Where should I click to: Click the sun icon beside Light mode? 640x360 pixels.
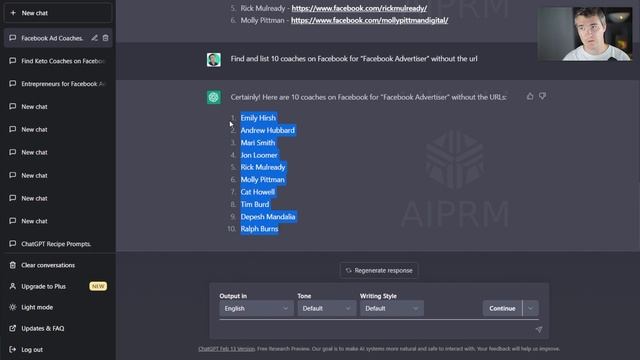coord(13,307)
